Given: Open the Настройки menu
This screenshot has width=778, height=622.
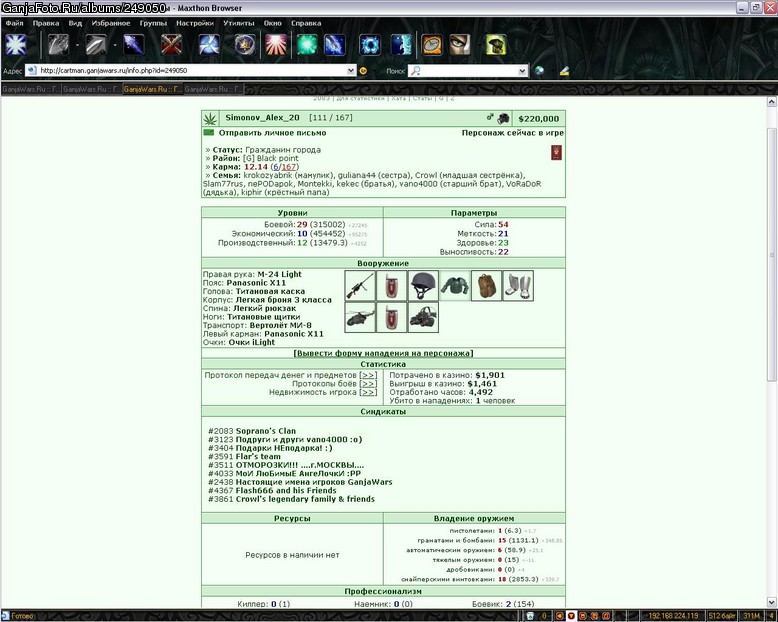Looking at the screenshot, I should (194, 23).
